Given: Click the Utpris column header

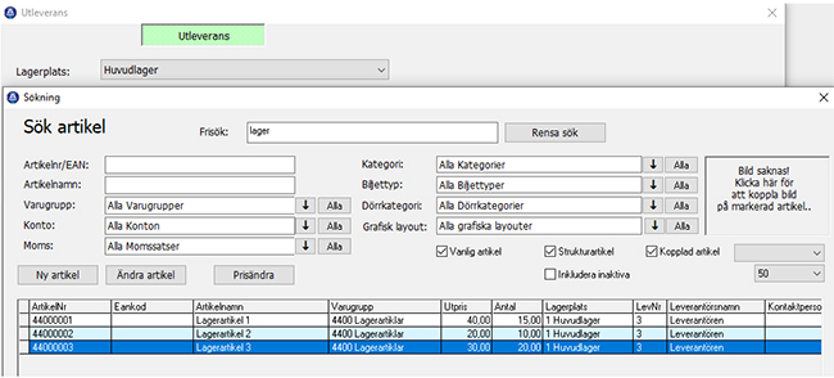Looking at the screenshot, I should [466, 307].
